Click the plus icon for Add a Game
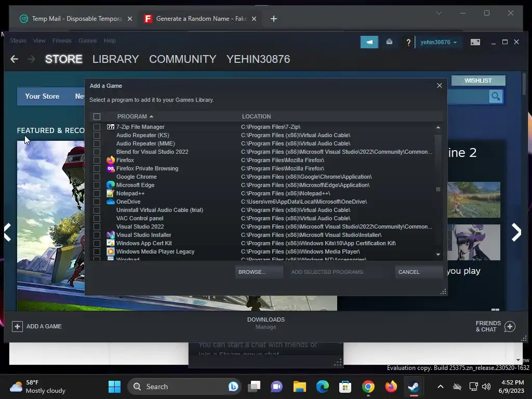 17,326
